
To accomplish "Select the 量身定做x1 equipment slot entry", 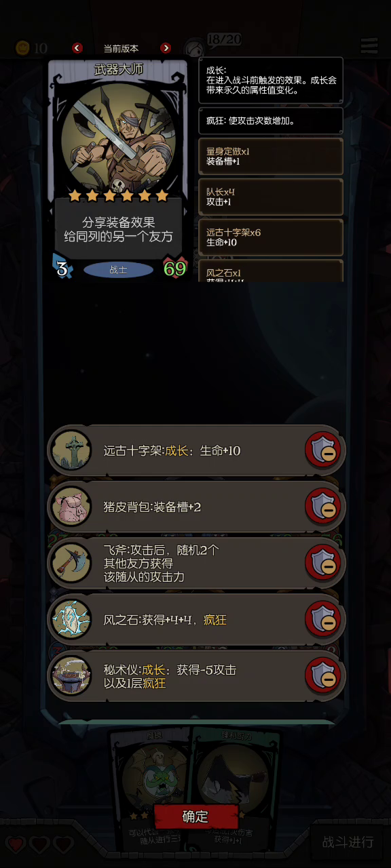I will [270, 156].
